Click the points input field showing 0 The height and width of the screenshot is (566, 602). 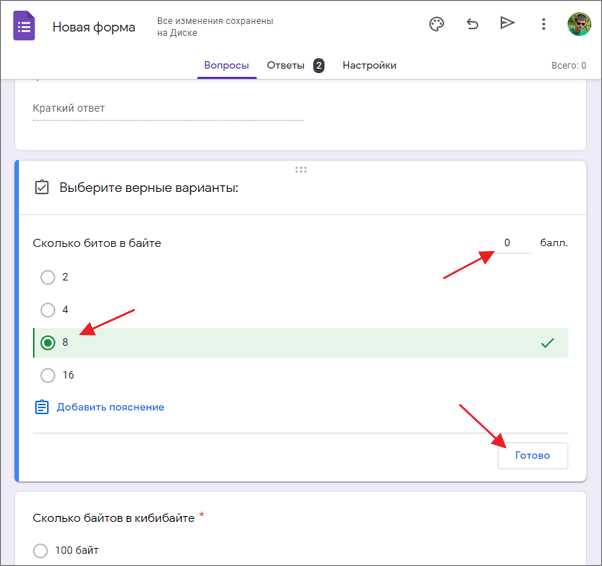coord(512,243)
